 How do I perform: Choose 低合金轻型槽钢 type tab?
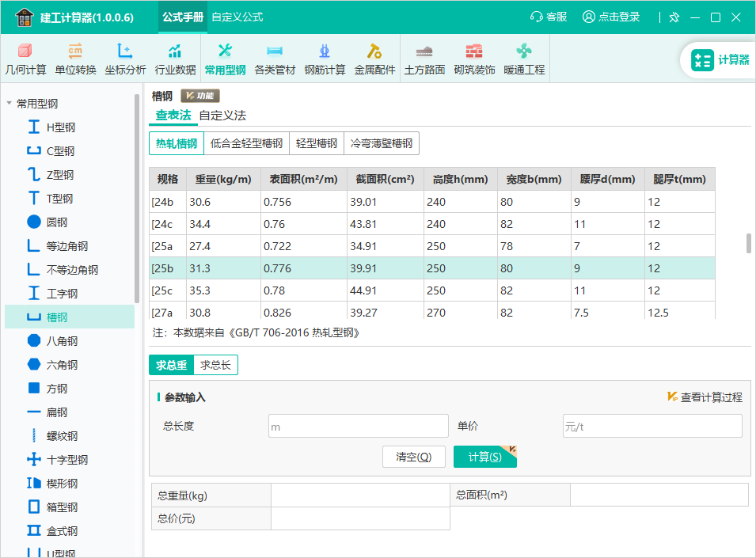pyautogui.click(x=246, y=143)
